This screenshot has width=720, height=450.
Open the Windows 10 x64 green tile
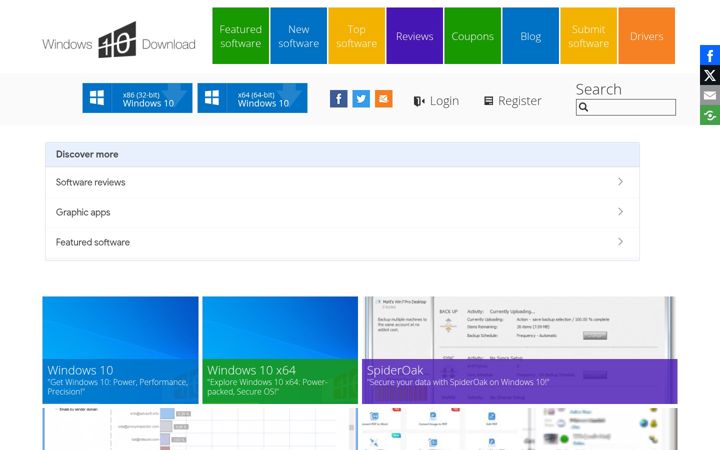click(x=280, y=350)
